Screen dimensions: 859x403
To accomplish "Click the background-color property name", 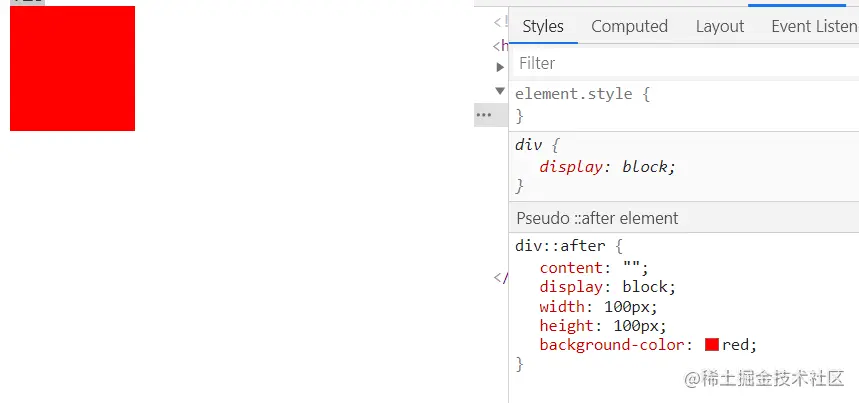I will pos(612,345).
